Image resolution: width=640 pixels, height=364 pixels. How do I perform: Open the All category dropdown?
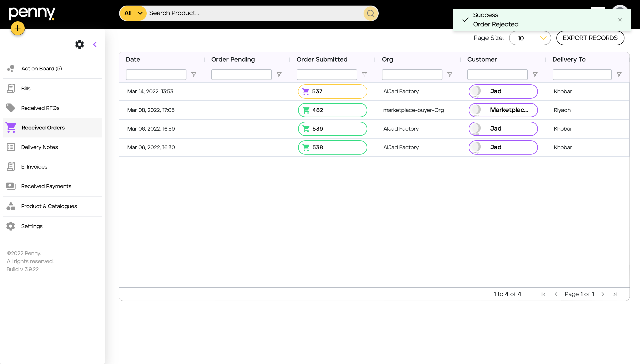click(x=133, y=13)
